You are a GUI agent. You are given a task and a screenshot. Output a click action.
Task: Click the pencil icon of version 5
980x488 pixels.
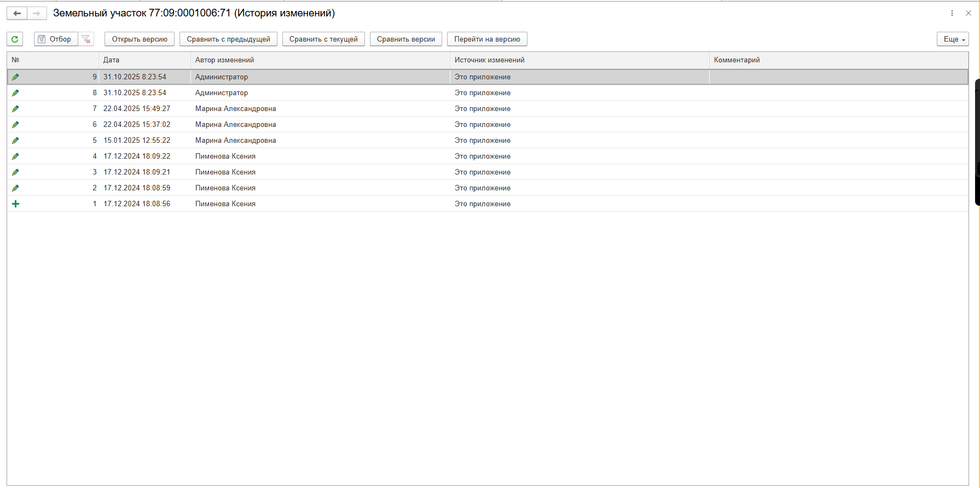pyautogui.click(x=15, y=141)
